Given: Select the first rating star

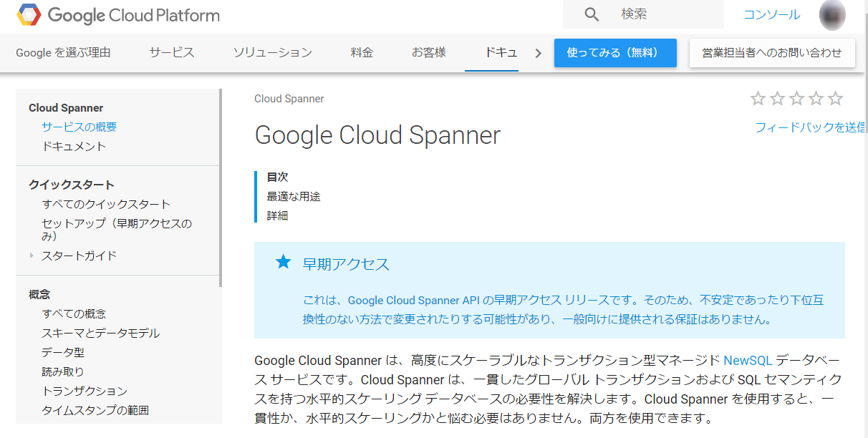Looking at the screenshot, I should coord(757,99).
